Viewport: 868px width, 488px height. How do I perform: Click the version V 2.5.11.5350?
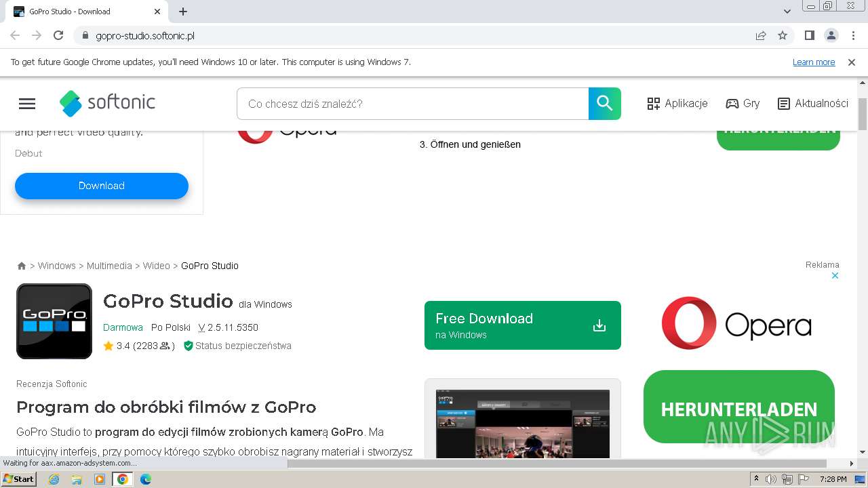tap(229, 327)
